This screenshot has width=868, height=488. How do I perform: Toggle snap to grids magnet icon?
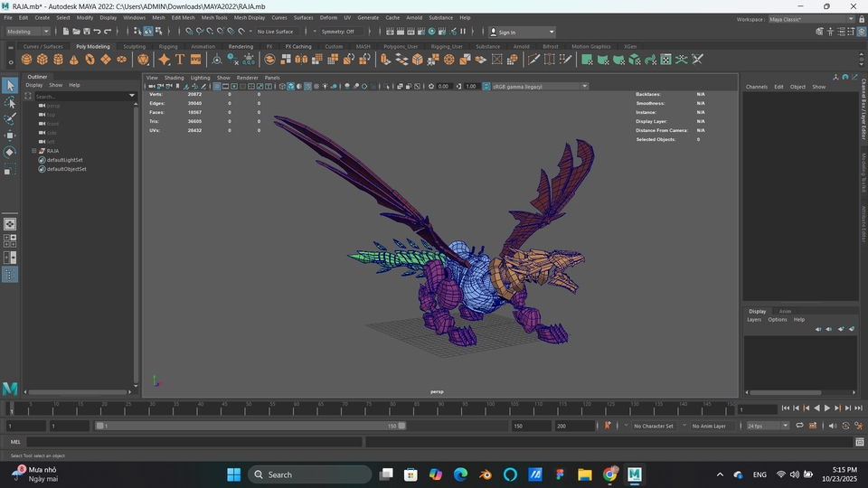[x=189, y=32]
